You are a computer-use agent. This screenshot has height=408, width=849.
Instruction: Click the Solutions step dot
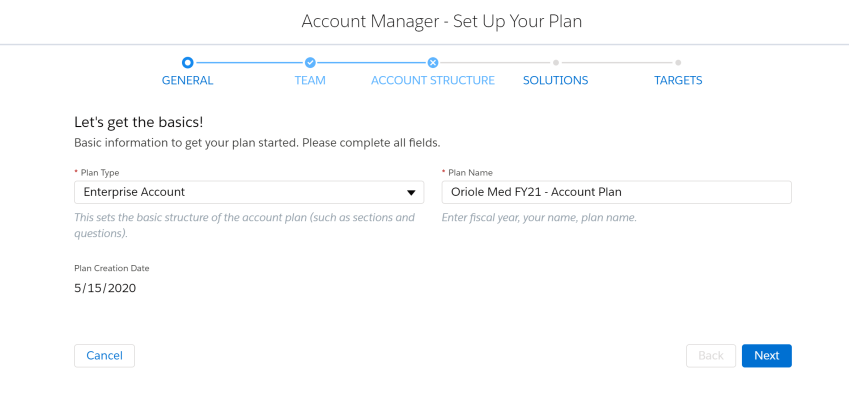click(x=556, y=63)
